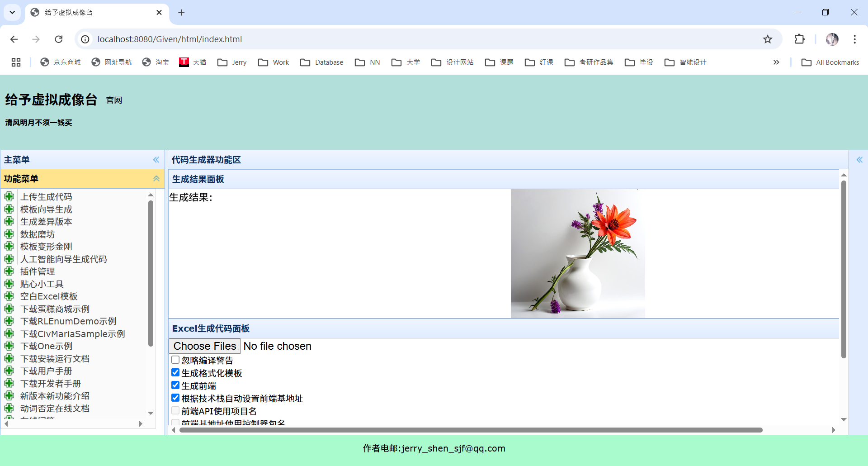Click the plus icon beside 贴心小工具
This screenshot has width=868, height=466.
(9, 284)
